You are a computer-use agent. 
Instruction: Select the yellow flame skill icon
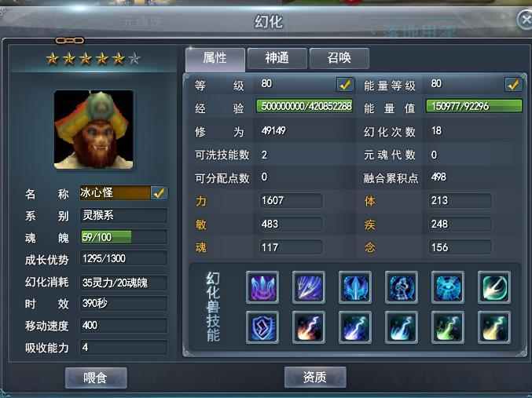point(494,327)
